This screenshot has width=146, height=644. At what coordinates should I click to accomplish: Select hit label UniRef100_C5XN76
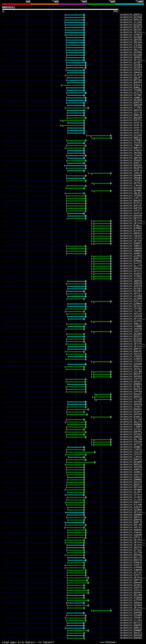point(131,155)
